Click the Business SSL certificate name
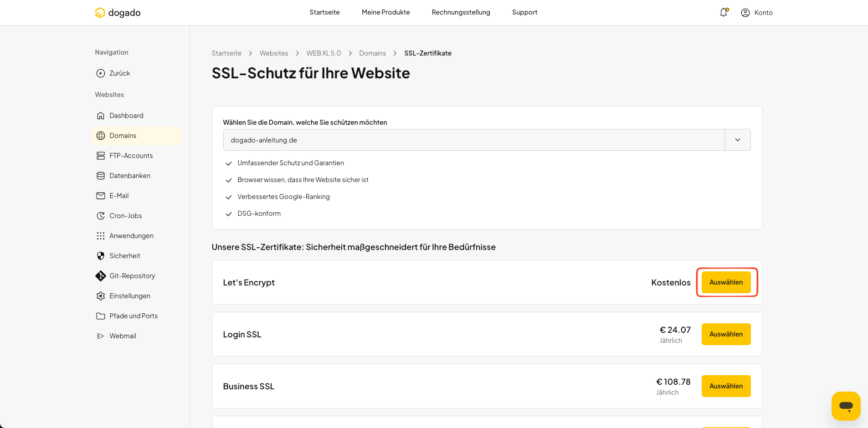The height and width of the screenshot is (428, 868). 248,386
